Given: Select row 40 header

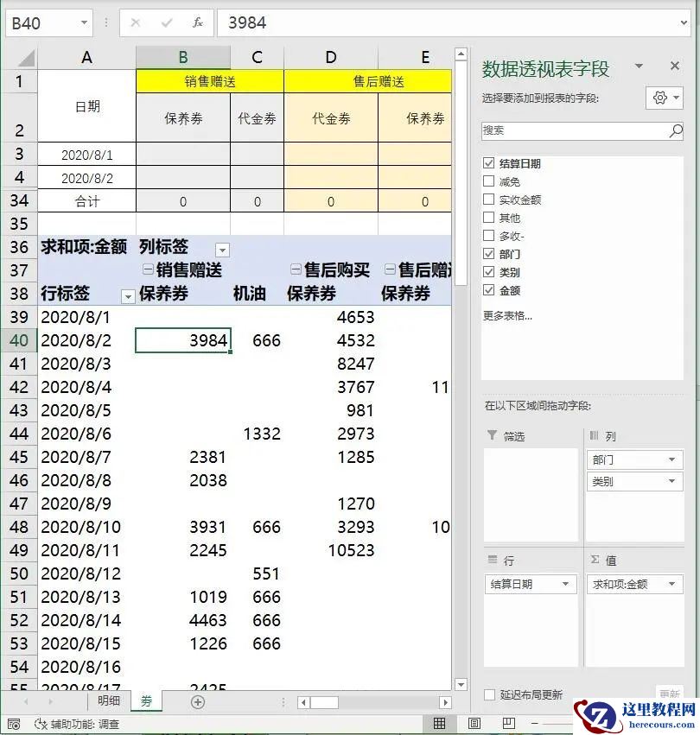Looking at the screenshot, I should tap(19, 340).
